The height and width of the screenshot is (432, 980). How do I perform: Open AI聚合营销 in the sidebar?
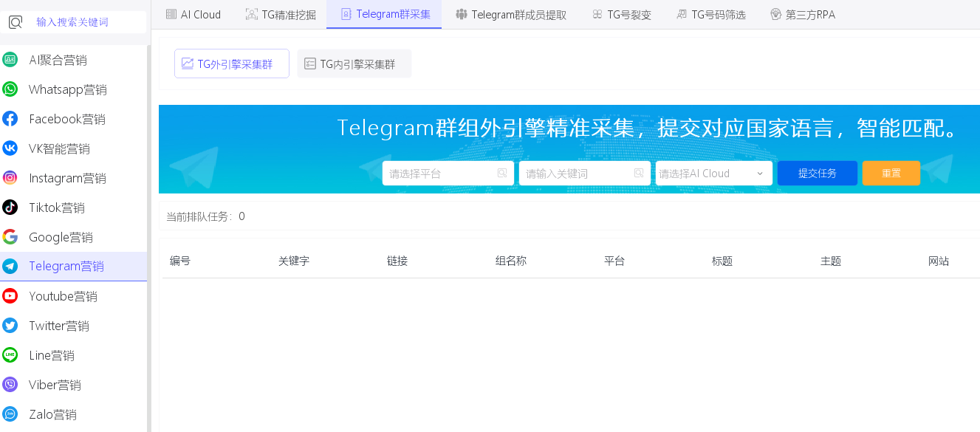(74, 60)
